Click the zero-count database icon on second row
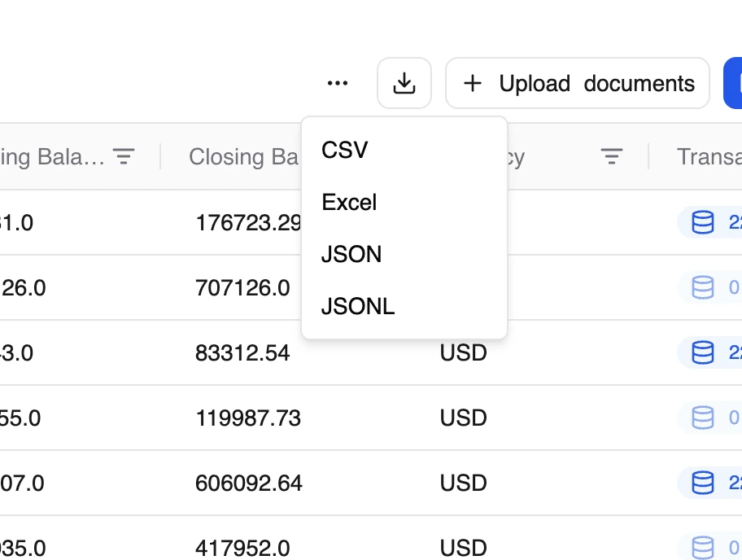This screenshot has width=742, height=560. coord(702,287)
